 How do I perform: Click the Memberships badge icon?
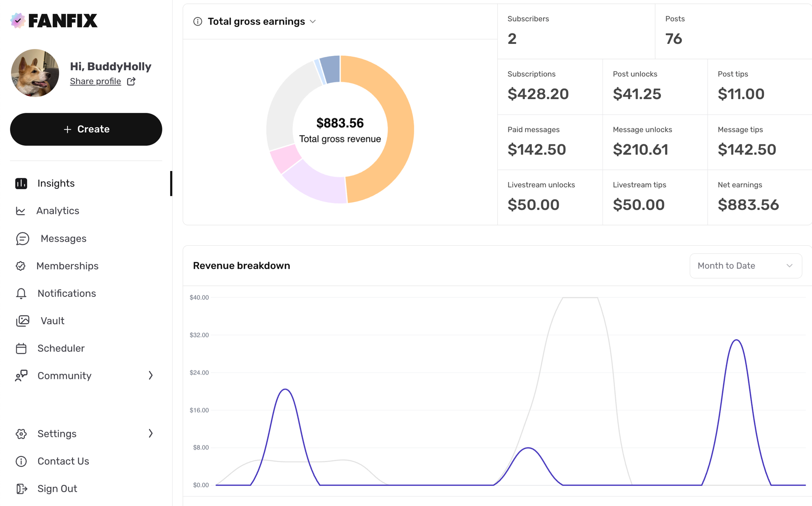pyautogui.click(x=21, y=266)
